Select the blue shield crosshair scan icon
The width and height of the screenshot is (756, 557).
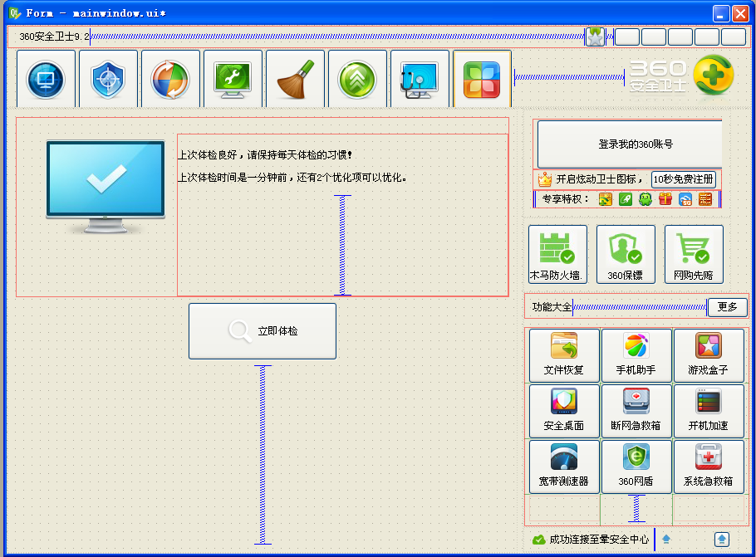coord(108,79)
